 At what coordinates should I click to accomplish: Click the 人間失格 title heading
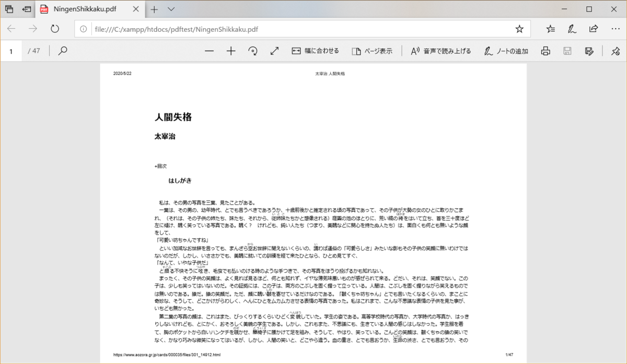click(173, 117)
